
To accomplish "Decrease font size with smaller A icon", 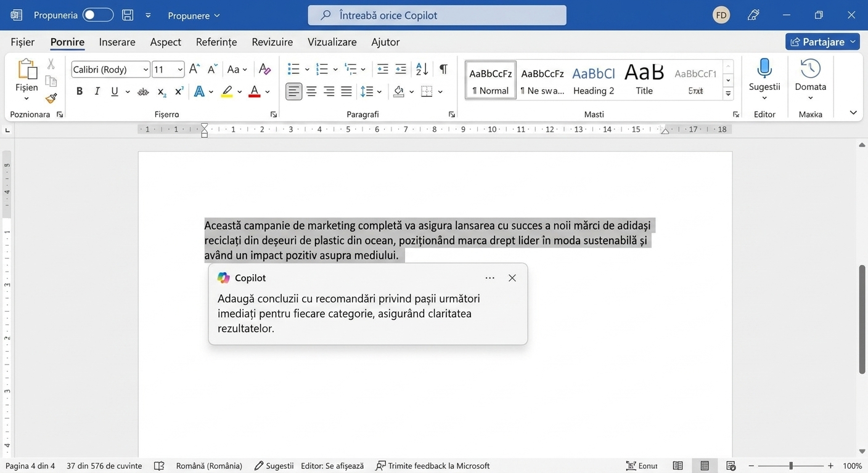I will (212, 69).
